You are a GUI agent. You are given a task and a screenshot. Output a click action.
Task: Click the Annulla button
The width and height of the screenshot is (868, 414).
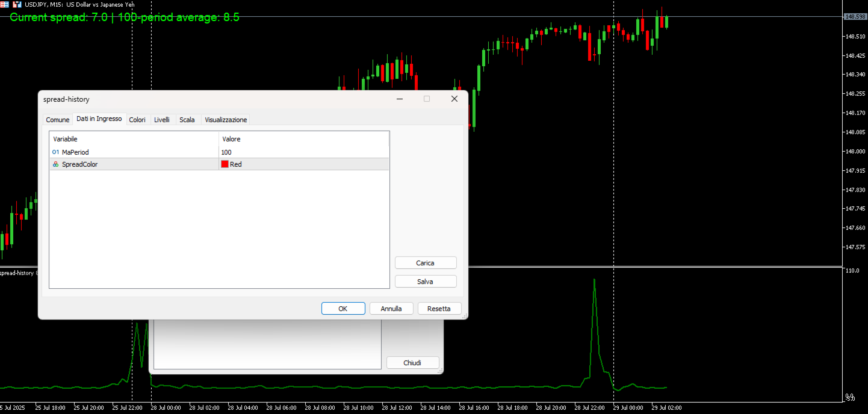click(391, 309)
